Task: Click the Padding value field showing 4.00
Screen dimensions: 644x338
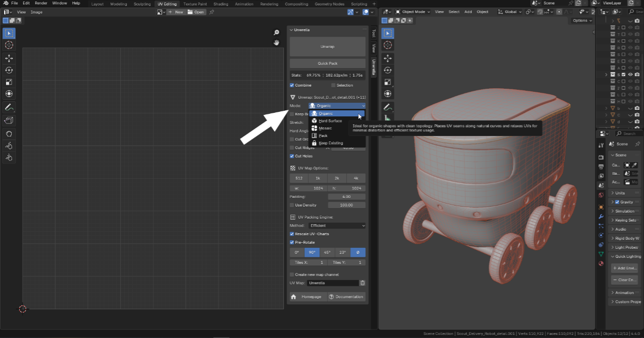Action: tap(347, 196)
